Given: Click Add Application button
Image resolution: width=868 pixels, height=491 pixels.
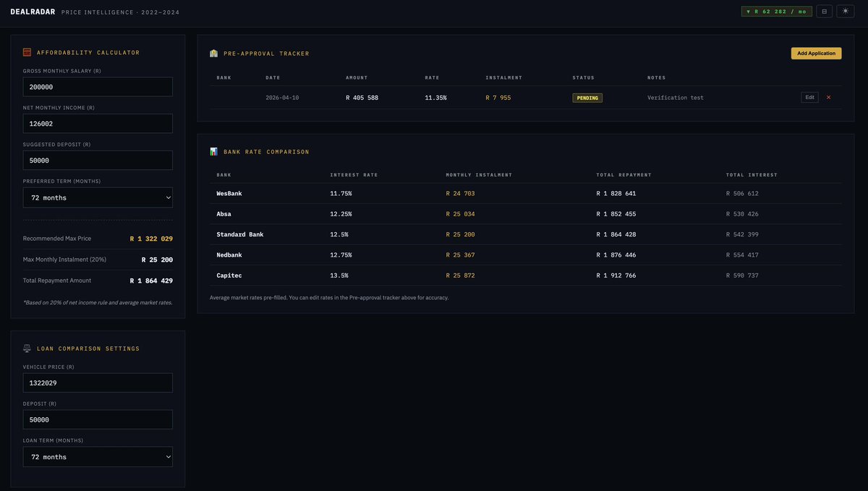Looking at the screenshot, I should pos(816,54).
